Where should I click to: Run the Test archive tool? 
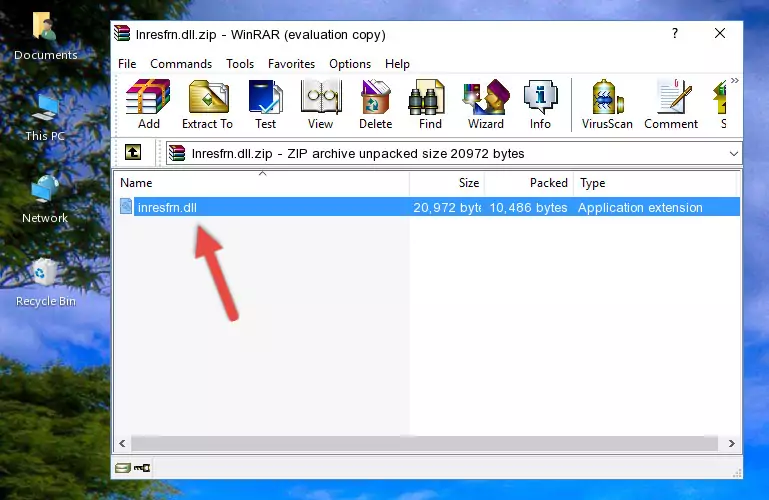pyautogui.click(x=265, y=104)
